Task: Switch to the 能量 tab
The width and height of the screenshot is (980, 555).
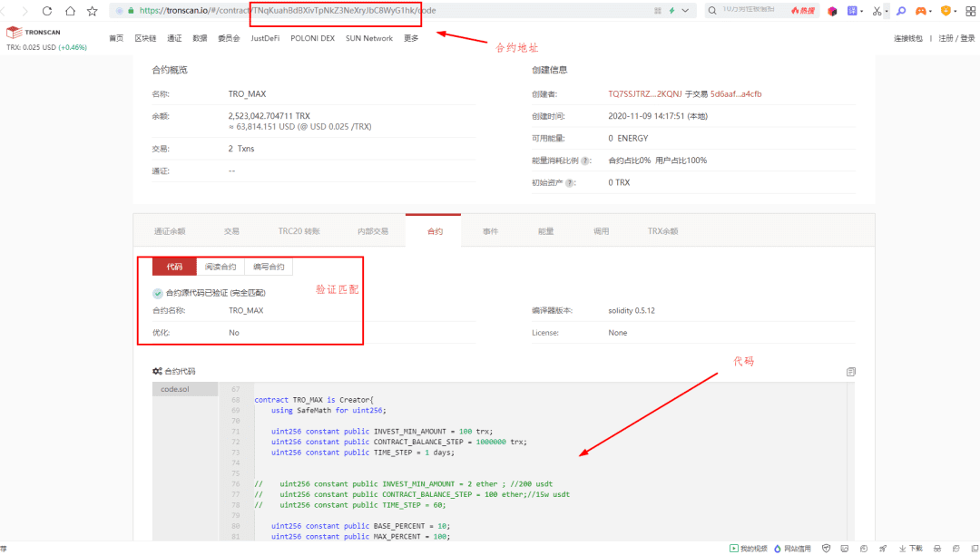Action: pyautogui.click(x=545, y=231)
